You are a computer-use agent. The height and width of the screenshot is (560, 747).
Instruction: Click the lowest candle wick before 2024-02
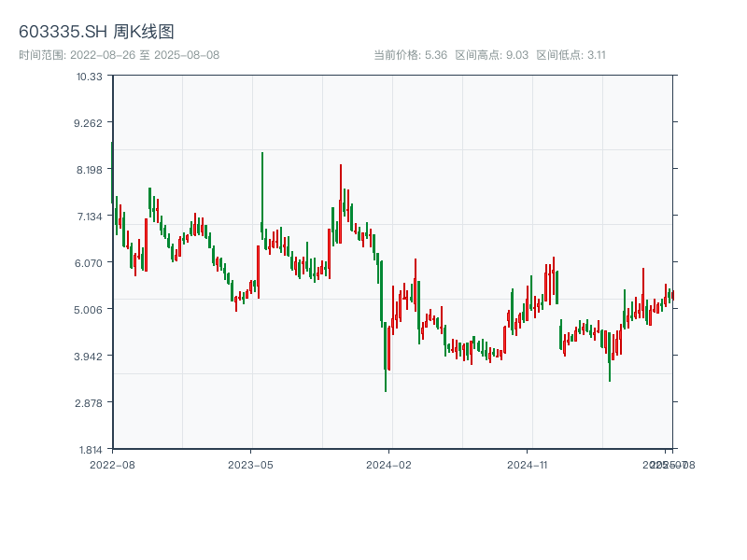386,383
